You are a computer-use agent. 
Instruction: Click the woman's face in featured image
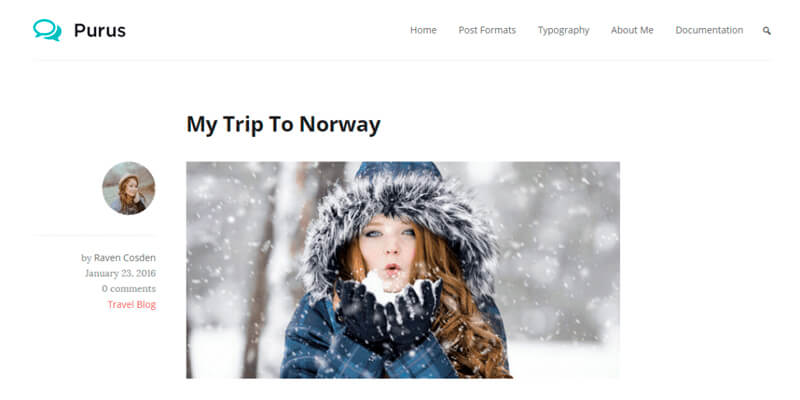[x=388, y=250]
